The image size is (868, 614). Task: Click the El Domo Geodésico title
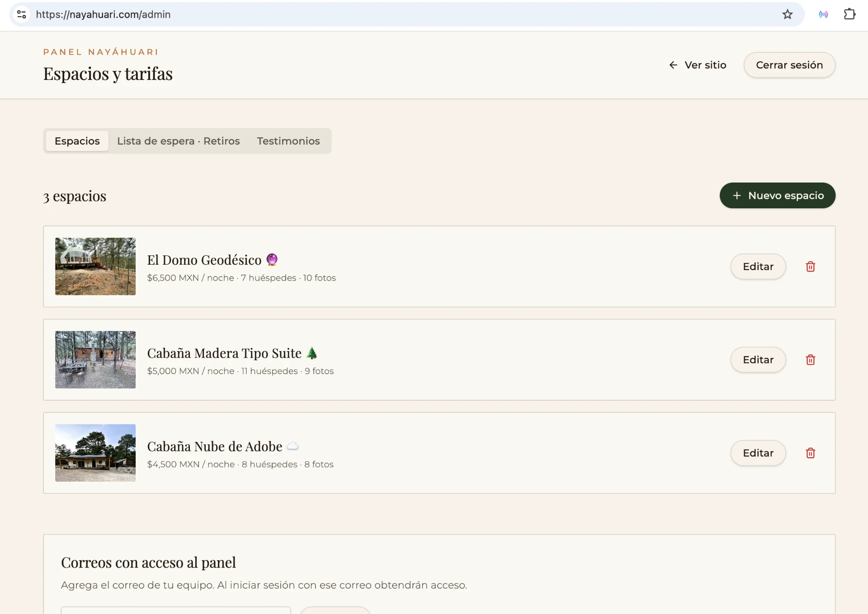coord(212,260)
